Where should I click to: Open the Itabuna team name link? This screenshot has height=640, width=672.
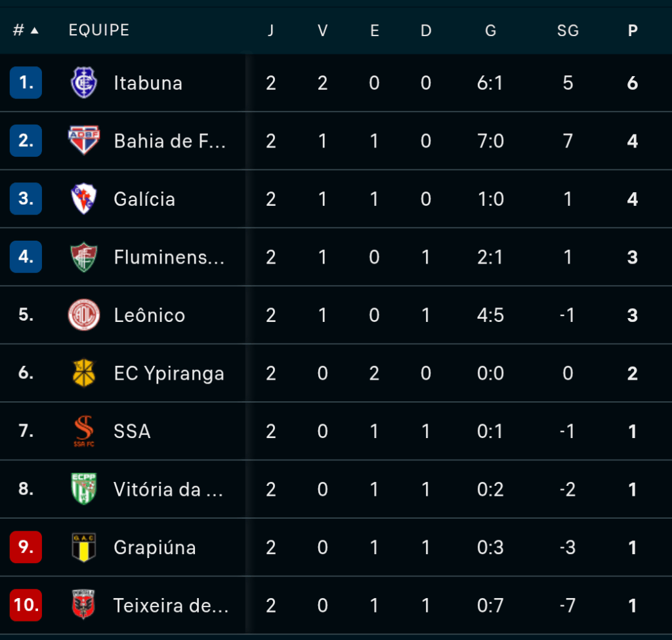click(148, 83)
